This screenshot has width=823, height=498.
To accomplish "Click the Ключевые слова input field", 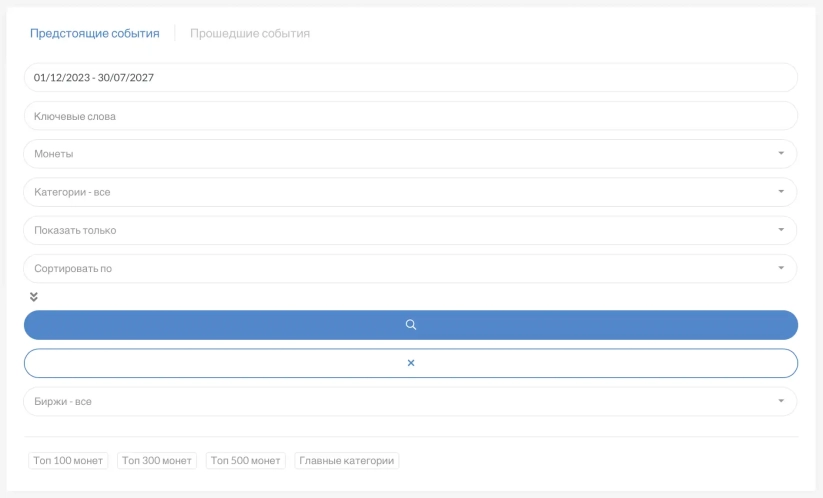I will tap(410, 116).
